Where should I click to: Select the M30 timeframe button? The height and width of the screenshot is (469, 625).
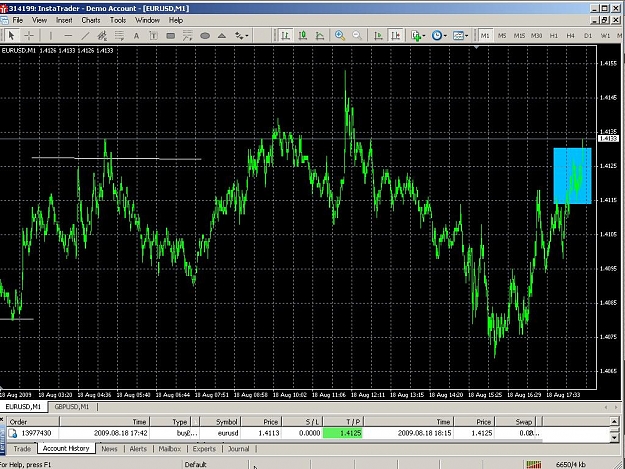[537, 36]
